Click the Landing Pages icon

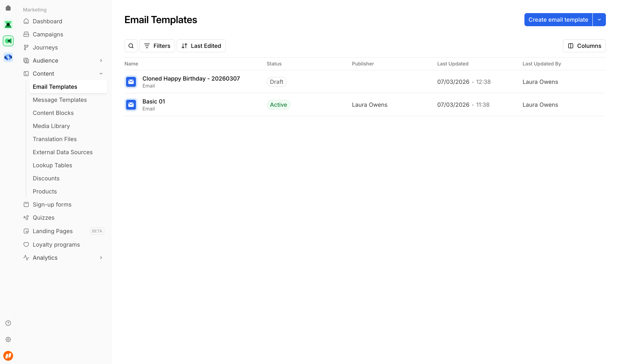click(x=26, y=231)
